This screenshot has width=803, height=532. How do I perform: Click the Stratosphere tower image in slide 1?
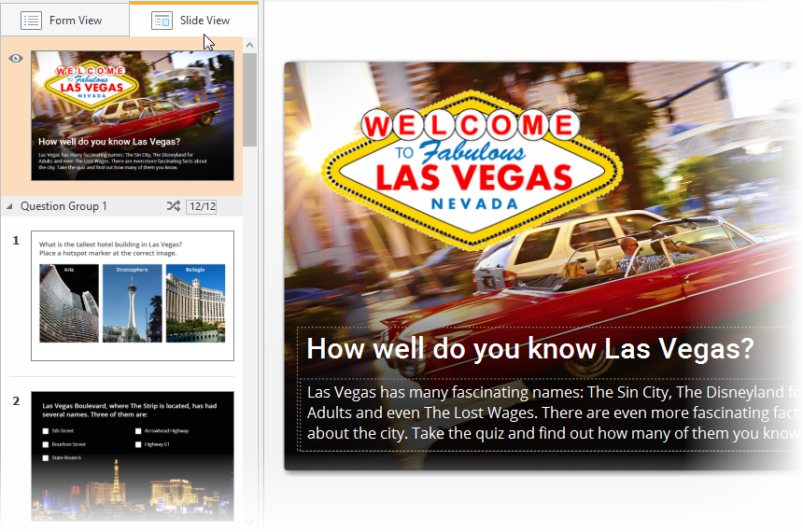pyautogui.click(x=132, y=303)
